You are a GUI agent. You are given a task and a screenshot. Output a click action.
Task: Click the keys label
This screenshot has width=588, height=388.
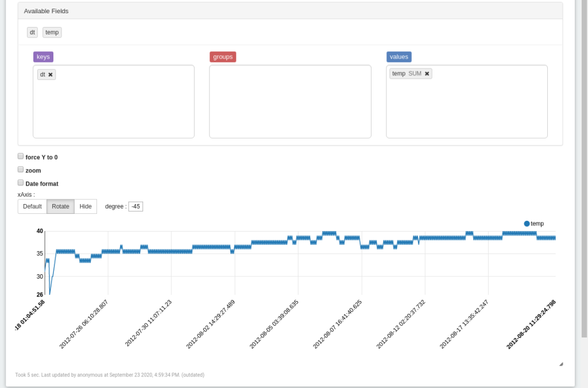point(43,56)
